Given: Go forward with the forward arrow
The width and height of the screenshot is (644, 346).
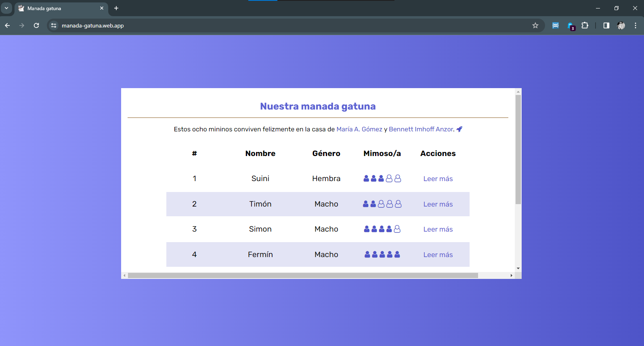Looking at the screenshot, I should (x=22, y=25).
